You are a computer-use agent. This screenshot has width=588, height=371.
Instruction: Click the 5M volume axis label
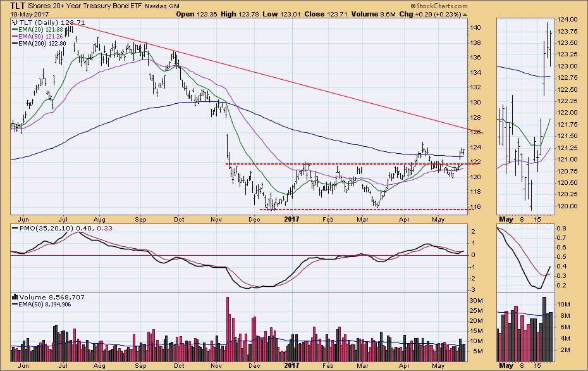tap(477, 351)
